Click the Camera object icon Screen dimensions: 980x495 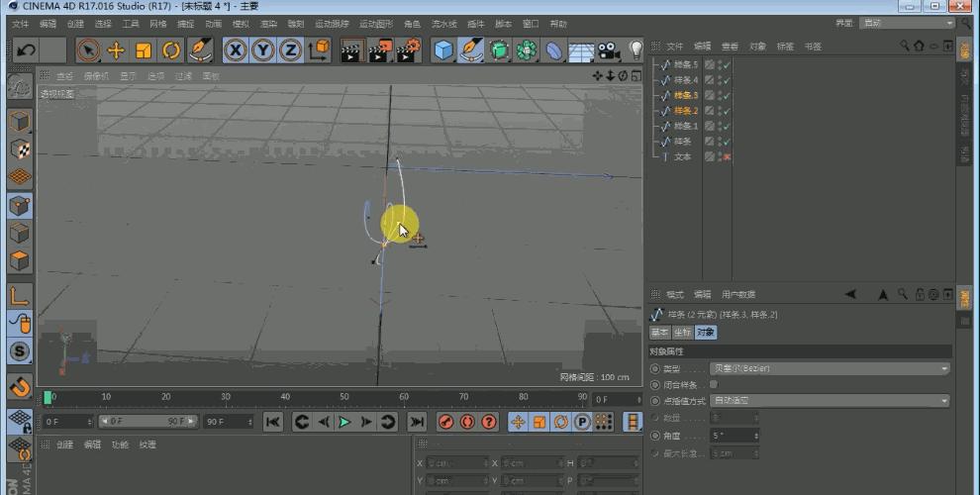609,50
